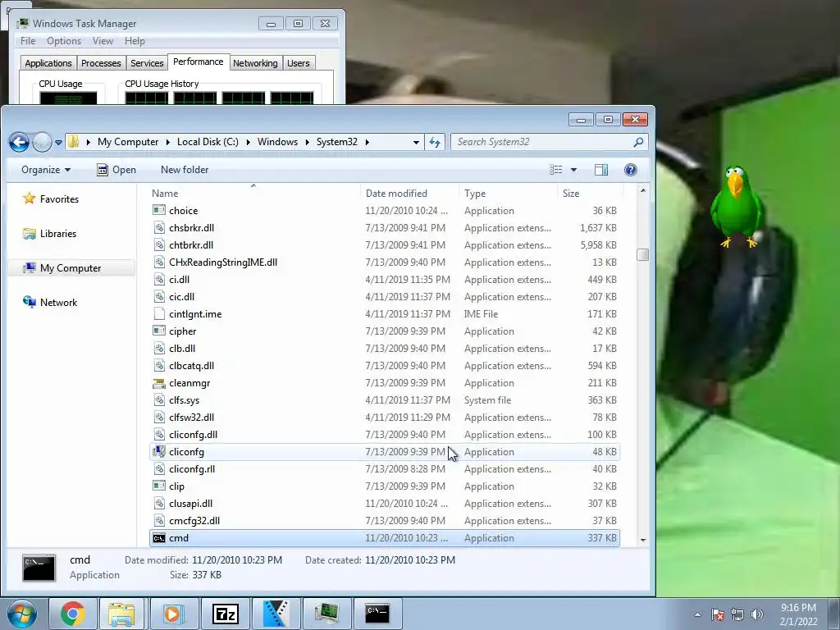The height and width of the screenshot is (630, 840).
Task: Open the recent pages dropdown arrow
Action: click(58, 143)
